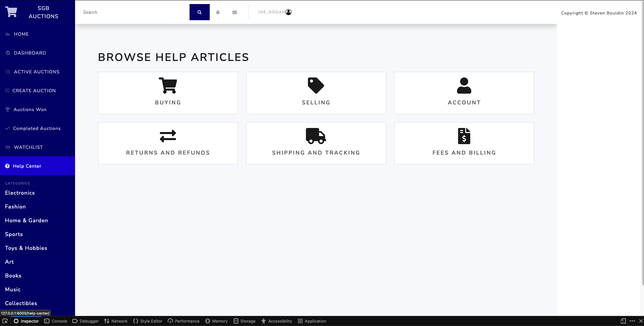Browse the Home & Garden category

(27, 220)
